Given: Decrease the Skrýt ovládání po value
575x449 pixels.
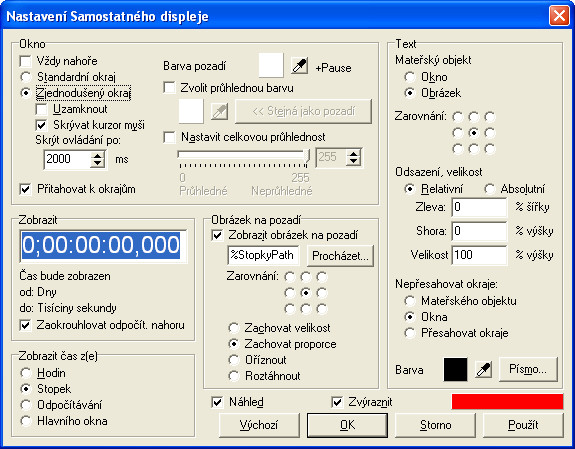Looking at the screenshot, I should (98, 164).
